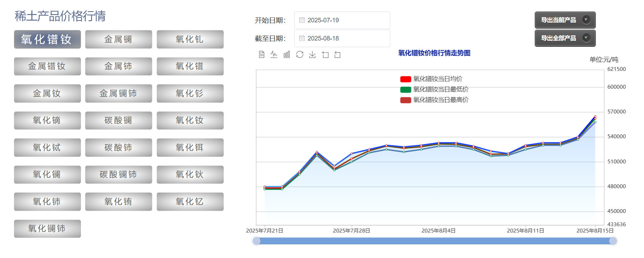Switch chart to bar chart type
The image size is (644, 258).
287,54
